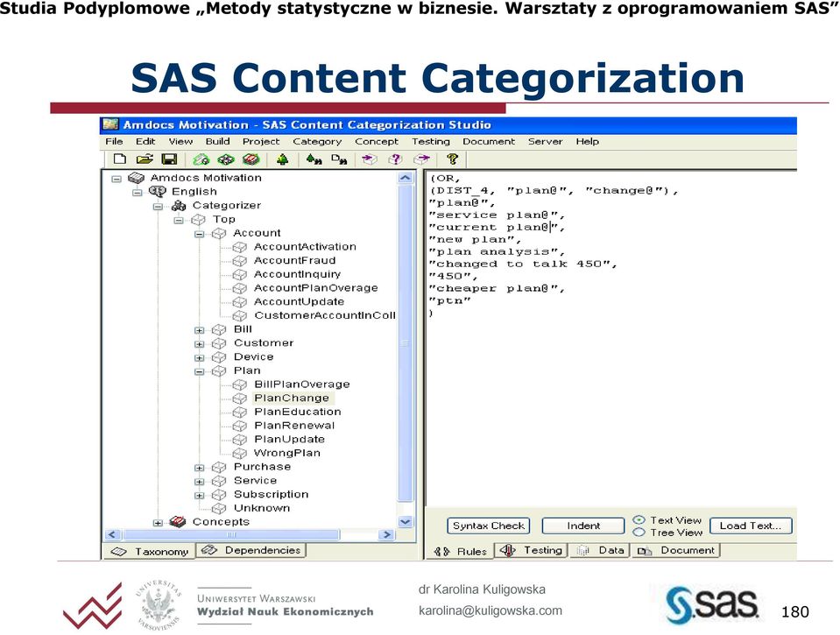Open the Testing menu
Screen dimensions: 840x635
tap(431, 142)
